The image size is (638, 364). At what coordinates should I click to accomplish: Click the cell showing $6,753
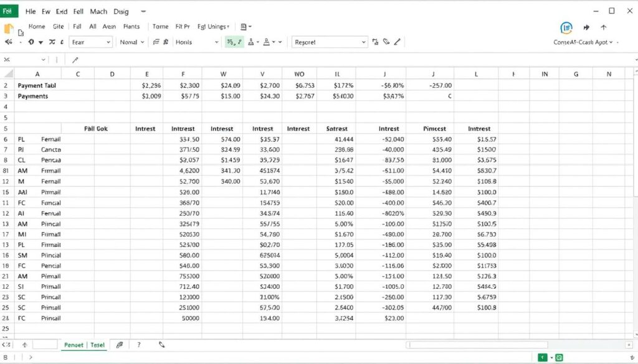click(299, 86)
